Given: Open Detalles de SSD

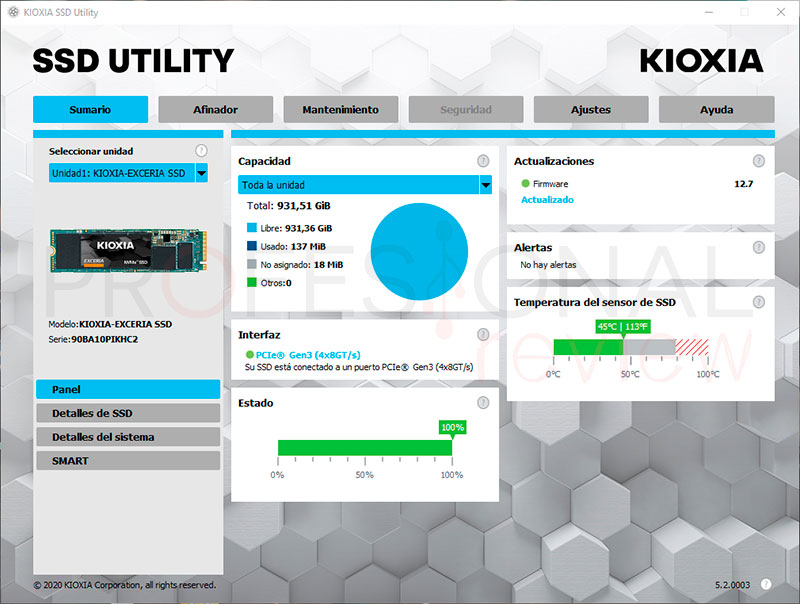Looking at the screenshot, I should click(x=128, y=413).
